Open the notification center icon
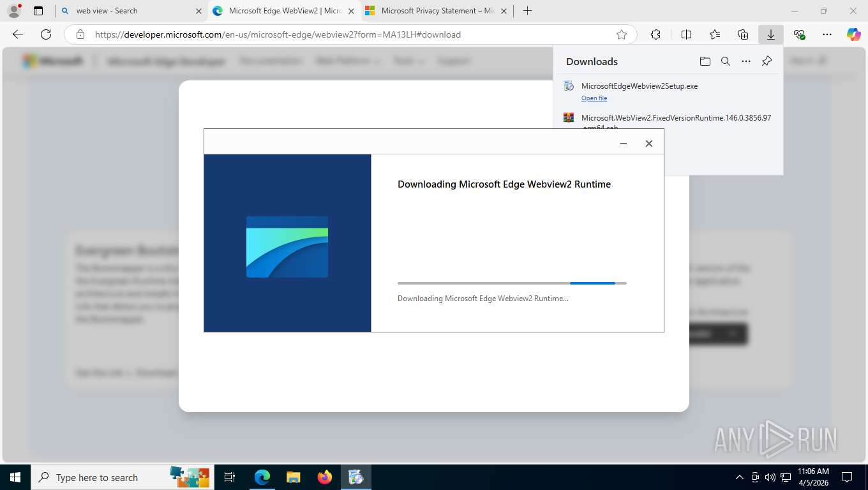The image size is (868, 490). point(847,477)
